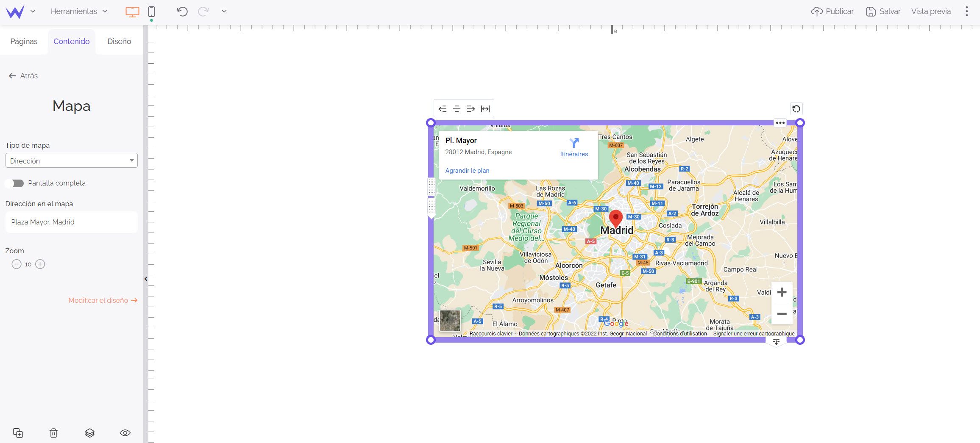Screen dimensions: 980x443
Task: Click the top-right resize handle
Action: (800, 123)
